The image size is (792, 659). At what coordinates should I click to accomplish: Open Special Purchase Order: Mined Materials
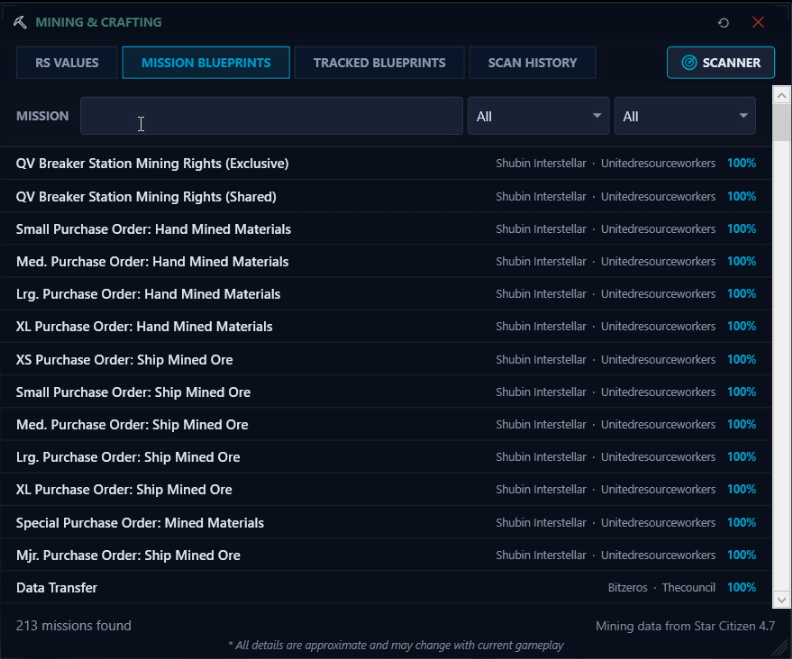[x=386, y=523]
